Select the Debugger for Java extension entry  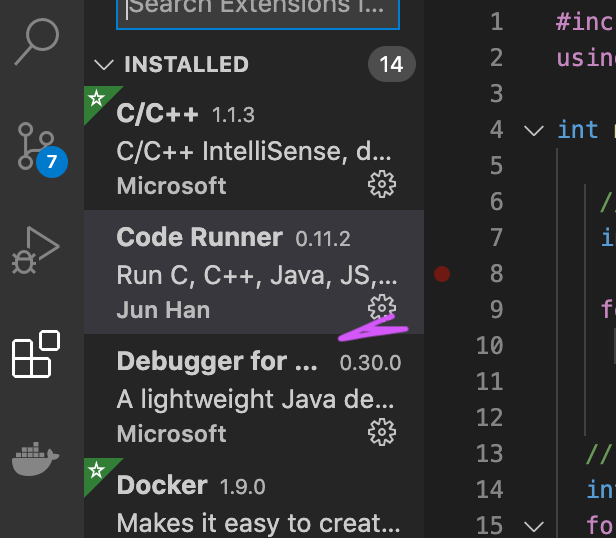pos(254,396)
